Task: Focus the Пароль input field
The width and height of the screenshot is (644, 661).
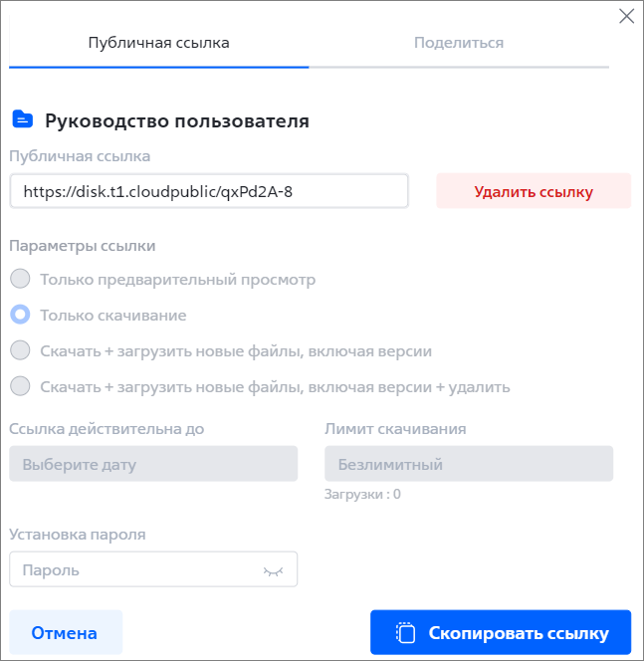Action: [153, 569]
